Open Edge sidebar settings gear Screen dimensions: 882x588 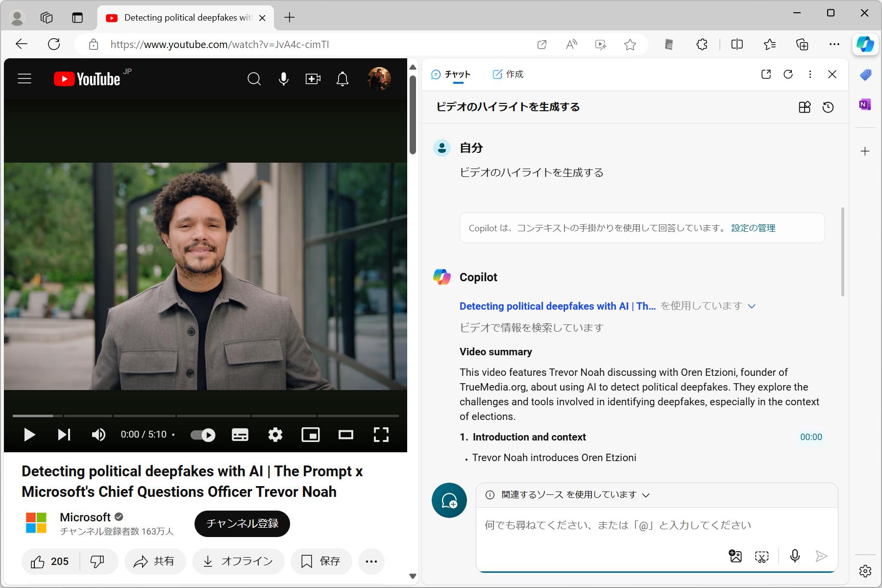[x=865, y=571]
